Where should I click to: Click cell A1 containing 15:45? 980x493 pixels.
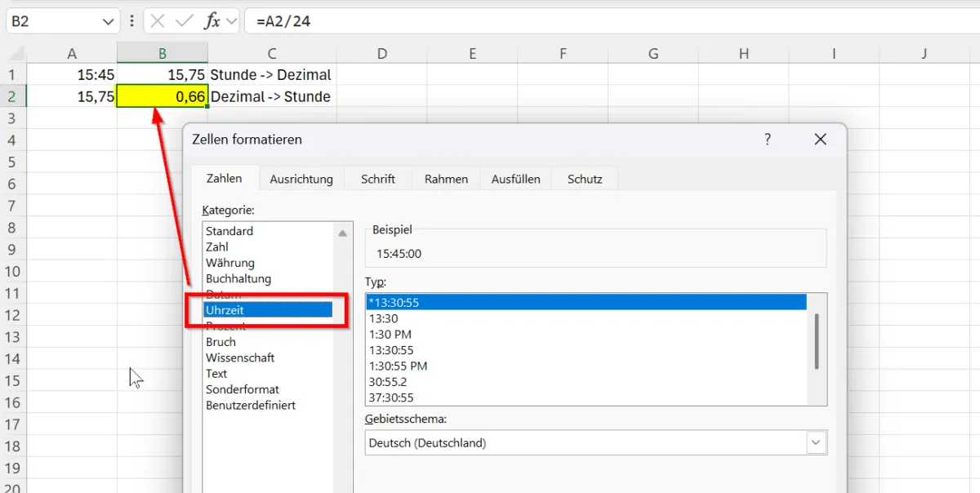pyautogui.click(x=72, y=74)
